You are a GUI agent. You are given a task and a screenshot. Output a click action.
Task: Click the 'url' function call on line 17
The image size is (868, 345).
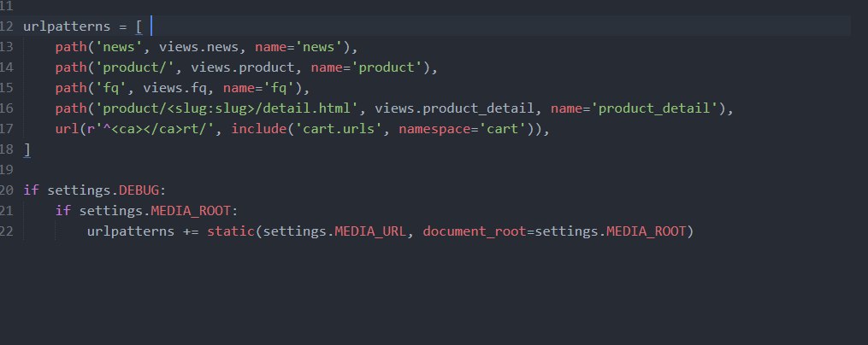pos(67,129)
